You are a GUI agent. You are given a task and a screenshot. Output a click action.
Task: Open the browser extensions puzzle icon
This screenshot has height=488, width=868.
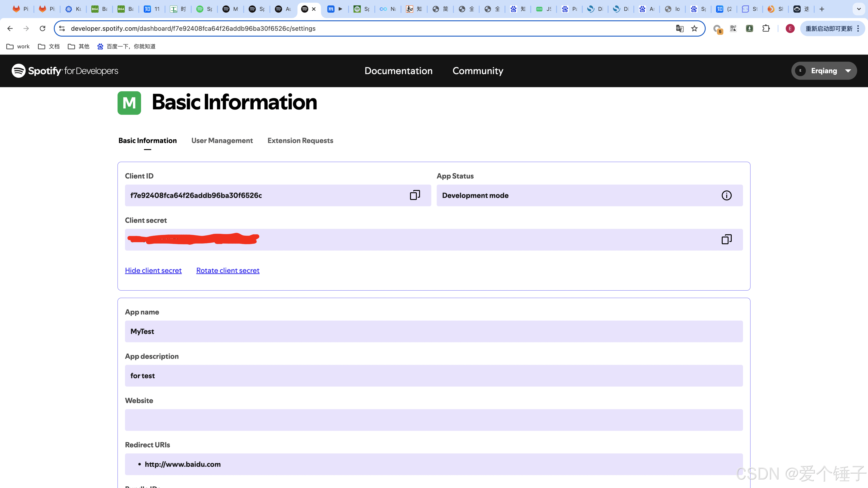coord(766,29)
